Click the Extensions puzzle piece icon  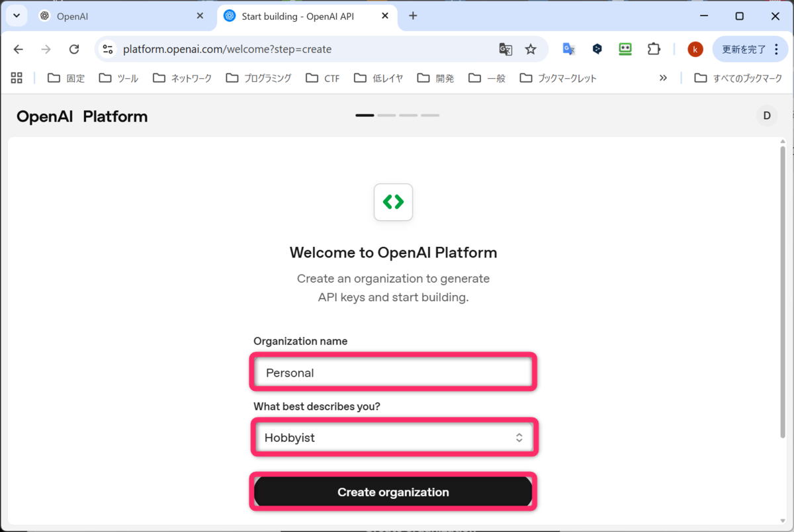pyautogui.click(x=654, y=48)
